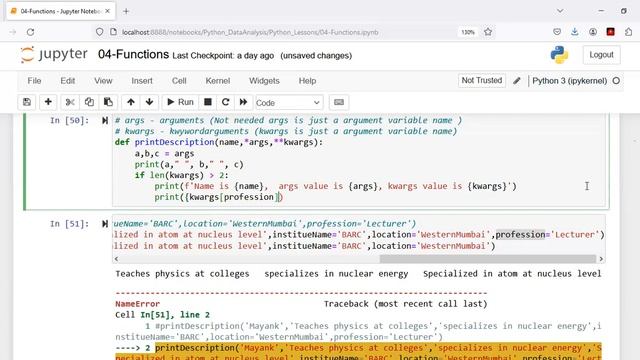
Task: Click the NameError text in output
Action: (138, 304)
